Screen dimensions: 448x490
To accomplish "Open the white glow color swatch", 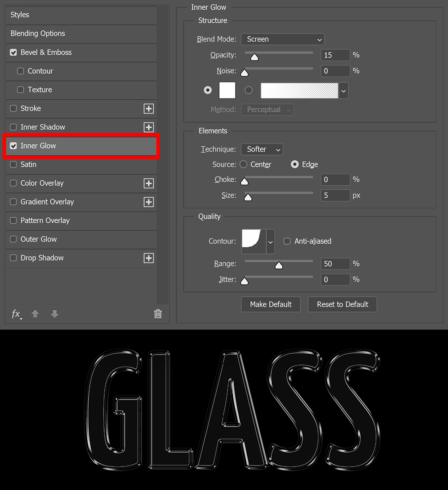I will pyautogui.click(x=227, y=90).
